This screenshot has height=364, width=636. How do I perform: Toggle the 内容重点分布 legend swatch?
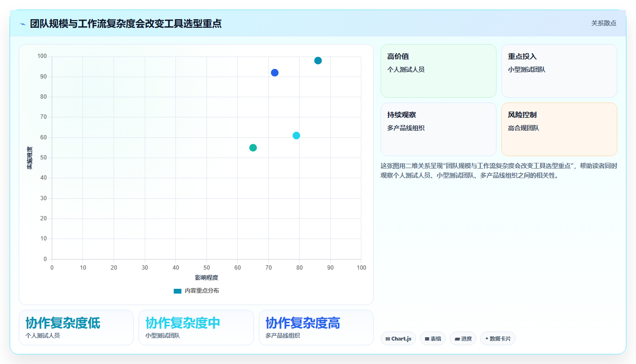[177, 291]
